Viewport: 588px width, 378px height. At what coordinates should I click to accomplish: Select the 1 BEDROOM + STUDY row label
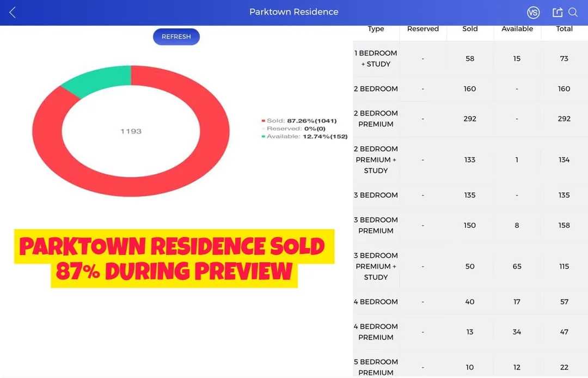point(376,58)
